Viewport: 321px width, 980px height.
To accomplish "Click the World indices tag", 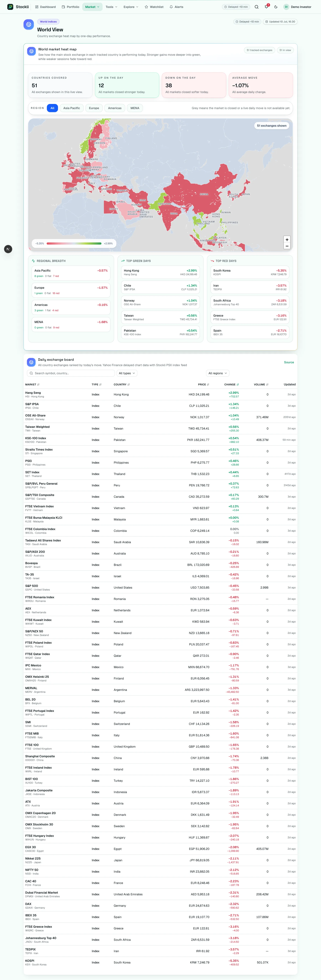I will coord(48,22).
